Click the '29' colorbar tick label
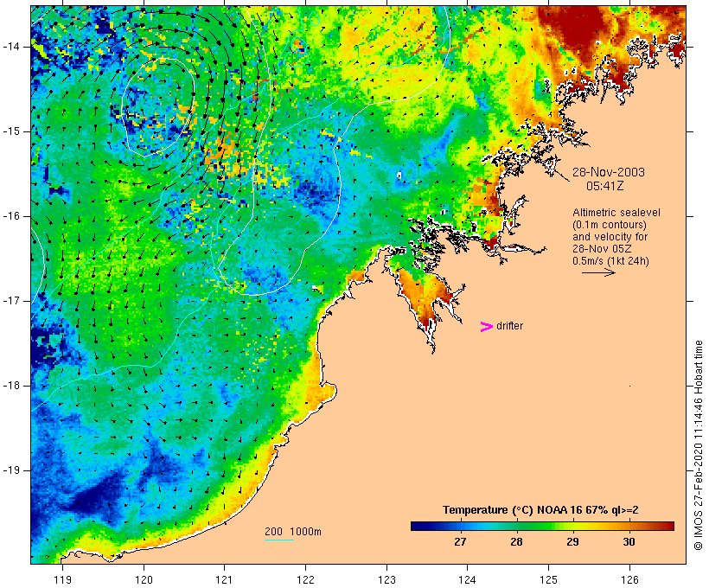709x588 pixels. pyautogui.click(x=572, y=542)
